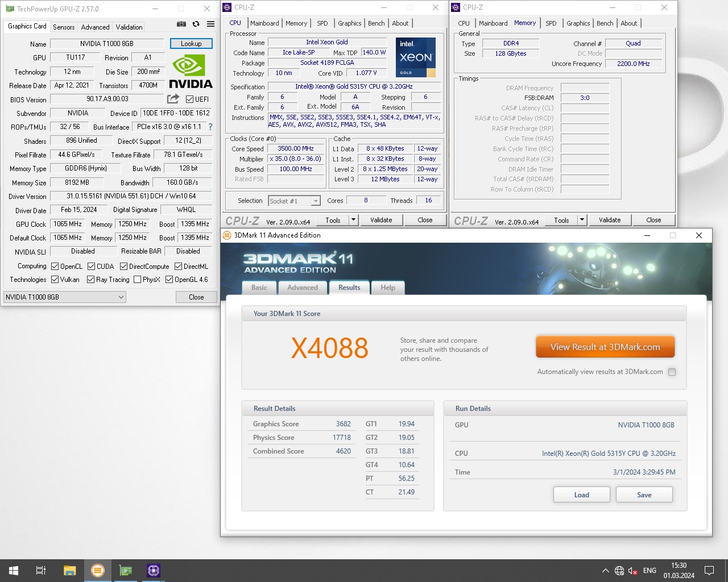Click the NVIDIA logo in GPU-Z
The width and height of the screenshot is (728, 582).
pos(191,72)
